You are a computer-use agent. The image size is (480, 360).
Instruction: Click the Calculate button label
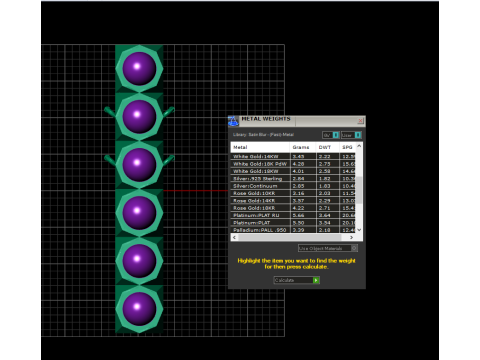click(284, 280)
